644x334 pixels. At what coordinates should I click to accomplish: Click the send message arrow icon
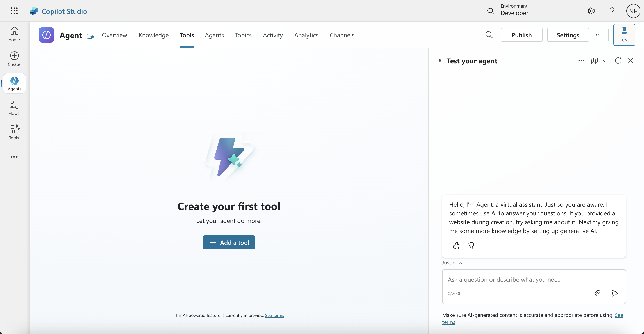[615, 293]
